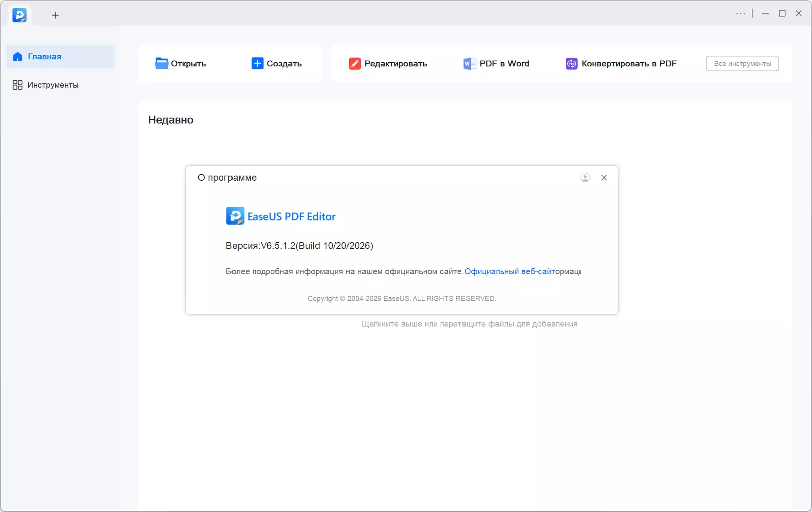Click Открыть to open a file

[181, 63]
